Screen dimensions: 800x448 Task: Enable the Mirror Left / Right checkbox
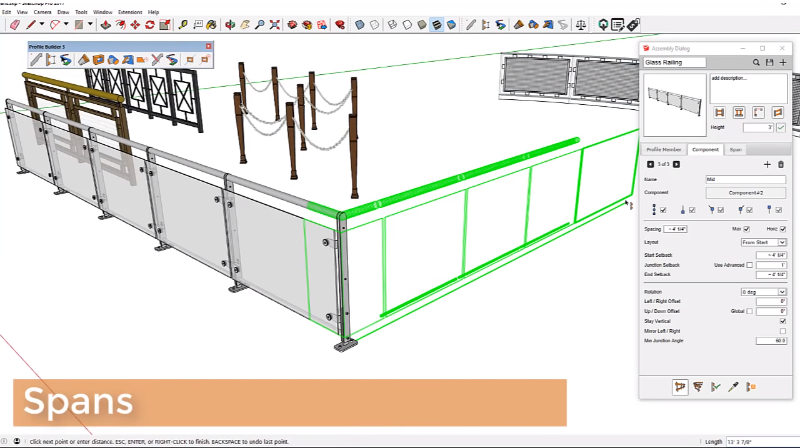(x=782, y=331)
